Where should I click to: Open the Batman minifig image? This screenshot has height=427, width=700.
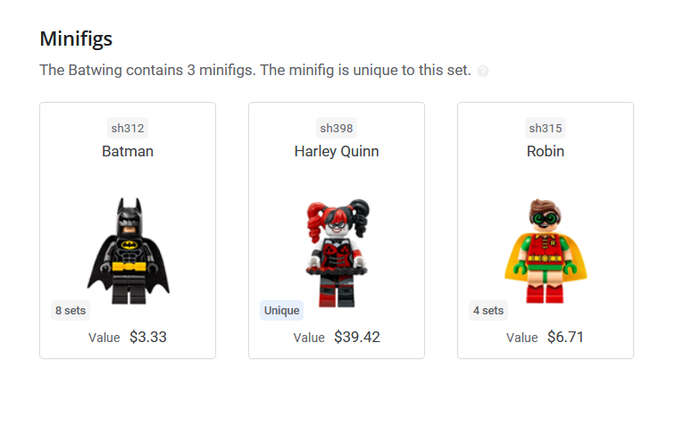click(128, 251)
